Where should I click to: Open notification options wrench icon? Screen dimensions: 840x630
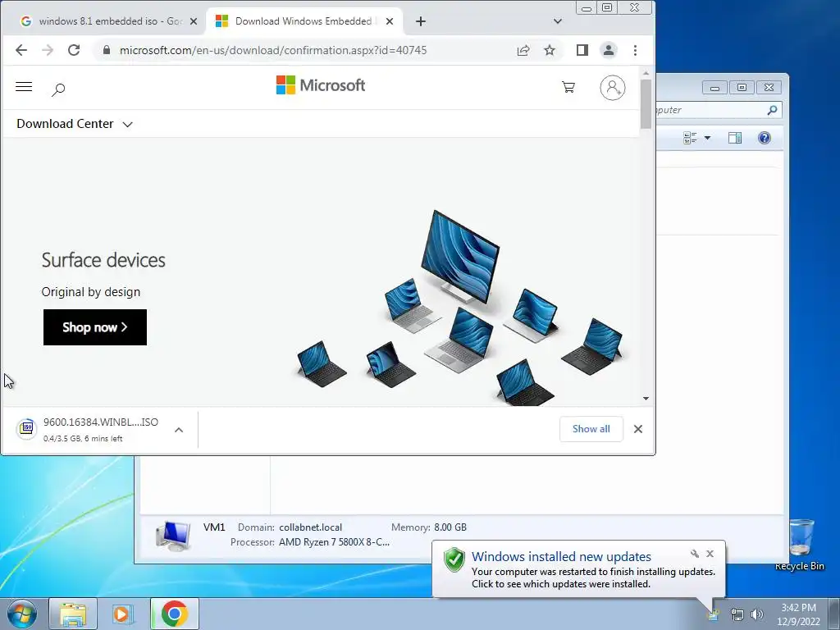coord(695,554)
